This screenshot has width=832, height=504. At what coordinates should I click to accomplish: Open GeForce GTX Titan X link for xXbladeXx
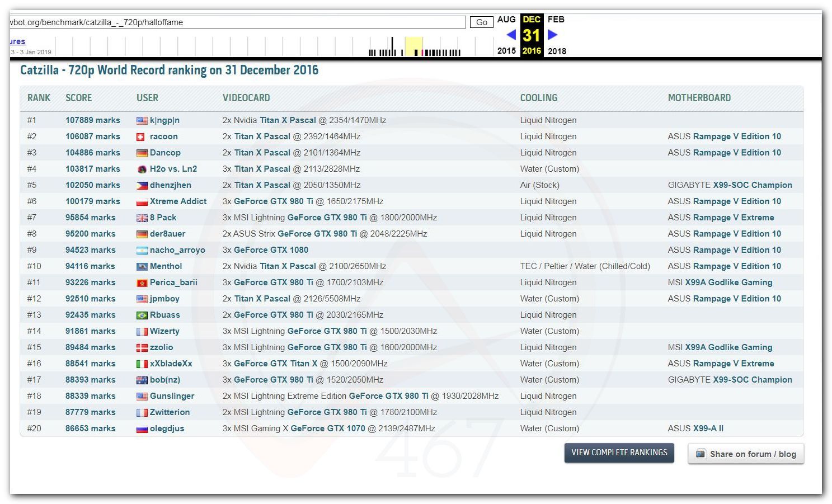275,364
